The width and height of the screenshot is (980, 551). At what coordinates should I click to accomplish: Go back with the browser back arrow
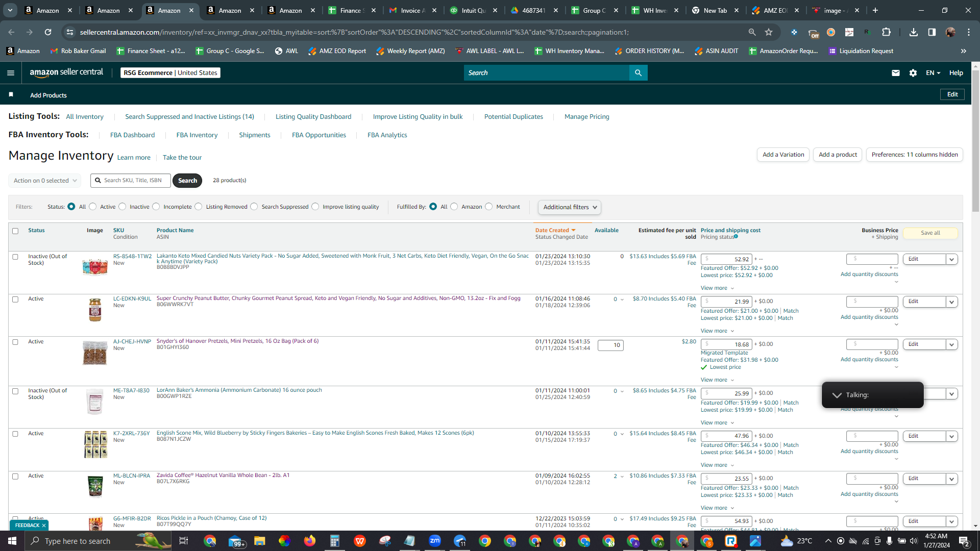coord(11,32)
